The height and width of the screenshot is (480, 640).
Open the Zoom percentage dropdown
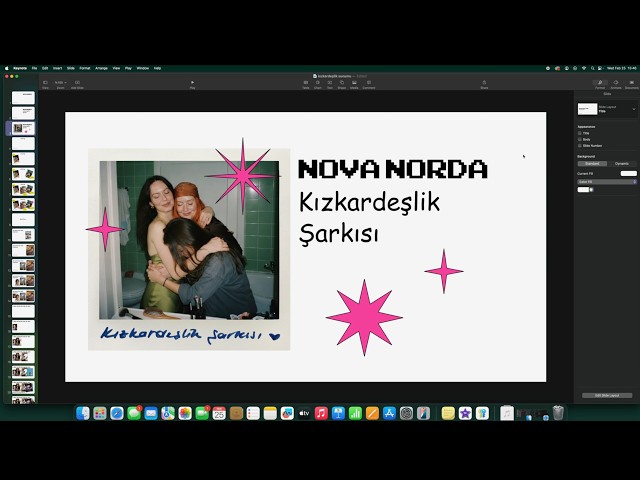(60, 84)
